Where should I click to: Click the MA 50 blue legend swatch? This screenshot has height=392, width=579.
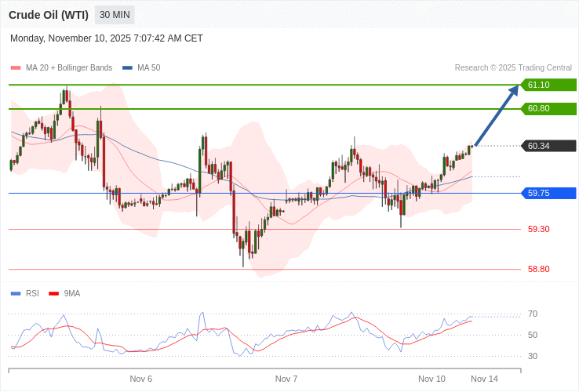pos(127,68)
